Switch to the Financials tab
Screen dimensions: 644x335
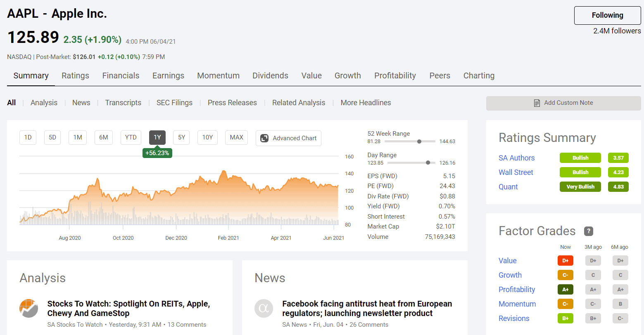point(121,75)
